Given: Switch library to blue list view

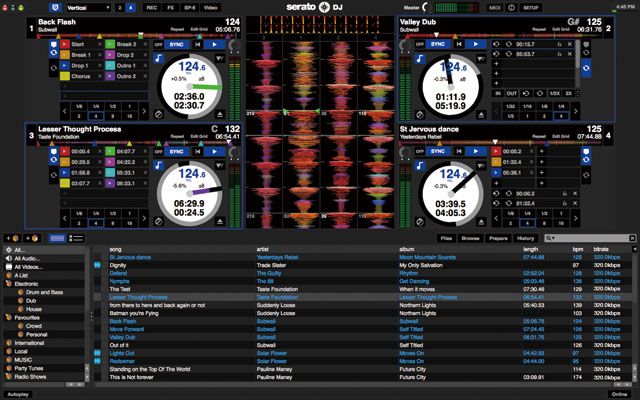Looking at the screenshot, I should 57,238.
